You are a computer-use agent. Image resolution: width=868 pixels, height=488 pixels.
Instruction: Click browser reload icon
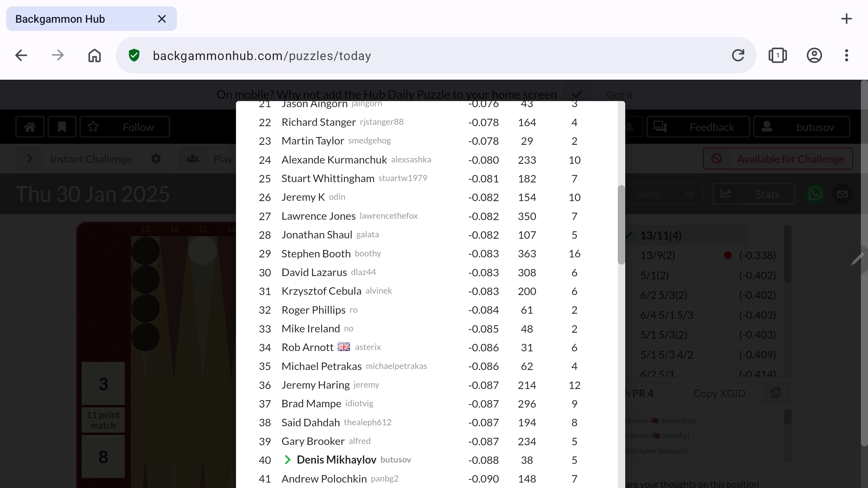[738, 55]
